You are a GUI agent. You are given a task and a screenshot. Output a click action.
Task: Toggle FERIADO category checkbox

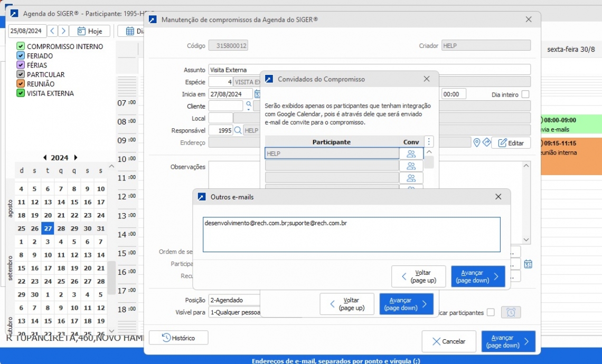point(21,55)
